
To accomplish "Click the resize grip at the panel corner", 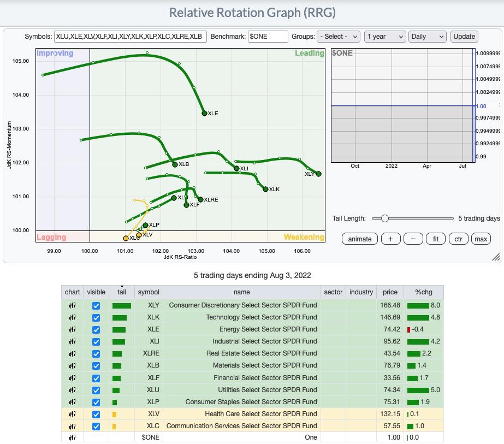I will (496, 257).
